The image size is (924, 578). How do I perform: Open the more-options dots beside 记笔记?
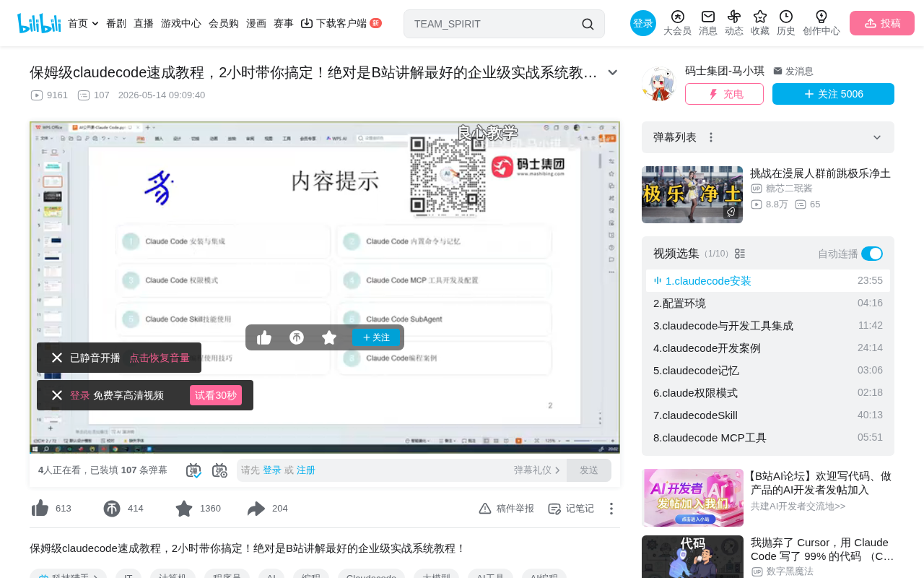click(611, 509)
